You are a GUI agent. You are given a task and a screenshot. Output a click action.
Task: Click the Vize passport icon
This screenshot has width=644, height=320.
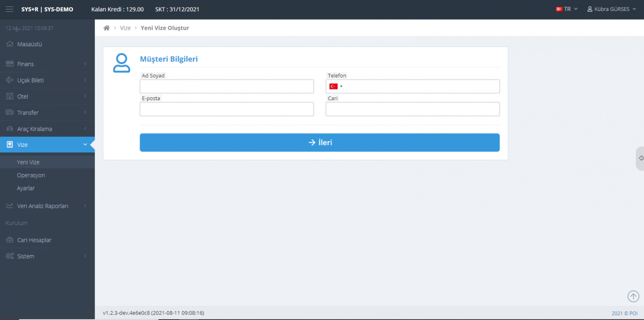[x=10, y=145]
